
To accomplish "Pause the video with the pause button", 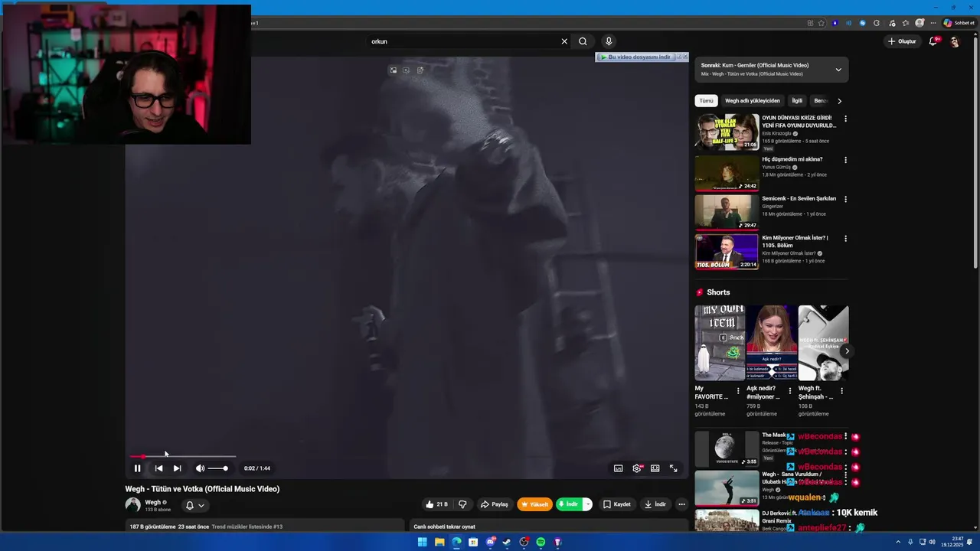I will (138, 468).
